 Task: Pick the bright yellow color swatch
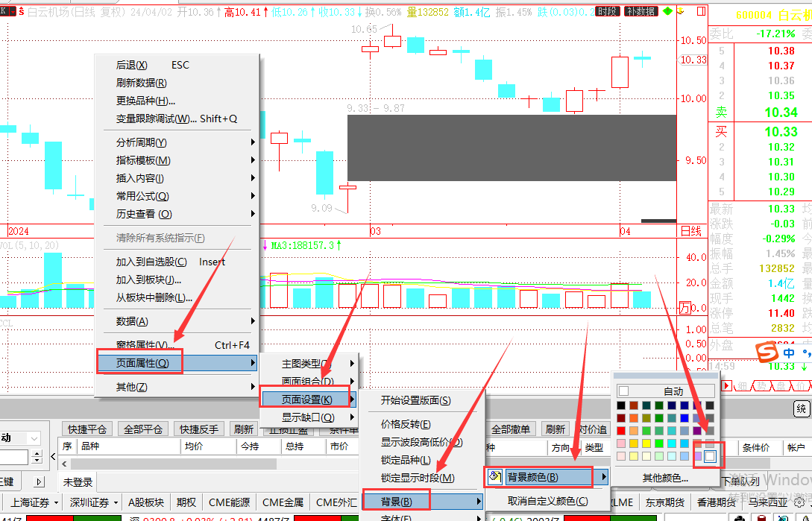point(646,443)
